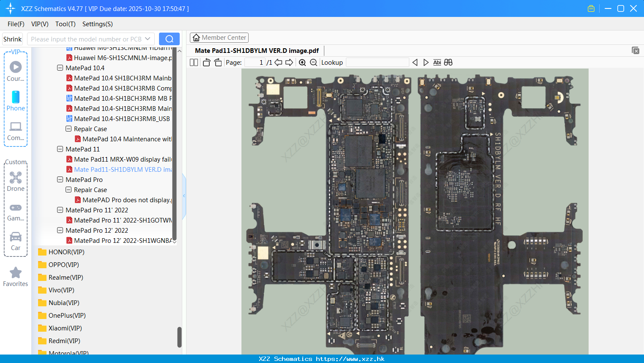Image resolution: width=644 pixels, height=363 pixels.
Task: Collapse MatePad Pro 11' 2022 node
Action: [60, 210]
